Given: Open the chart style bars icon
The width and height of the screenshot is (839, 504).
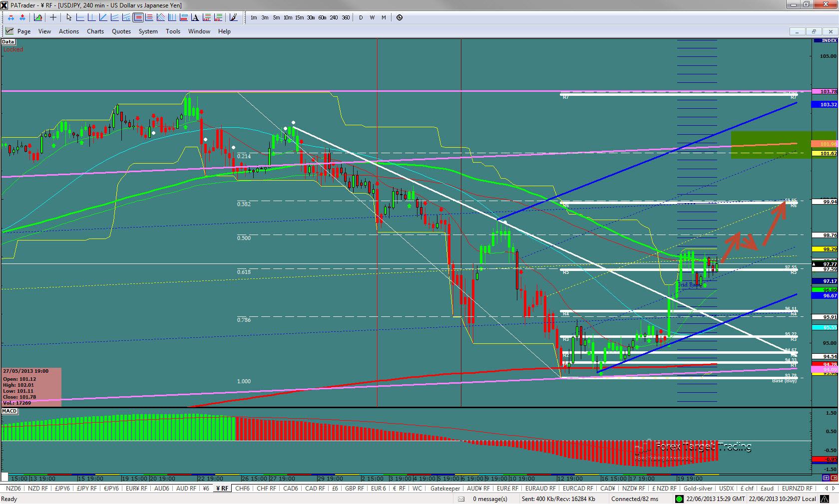Looking at the screenshot, I should coord(38,17).
